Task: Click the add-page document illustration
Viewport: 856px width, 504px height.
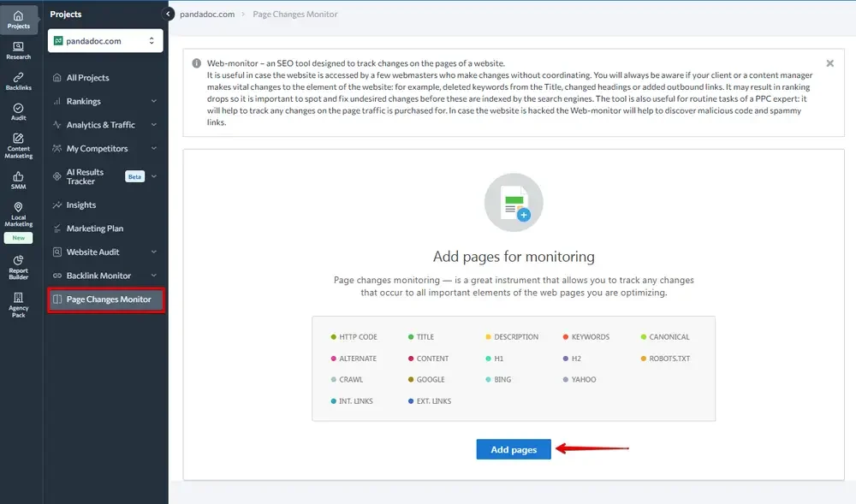Action: 514,202
